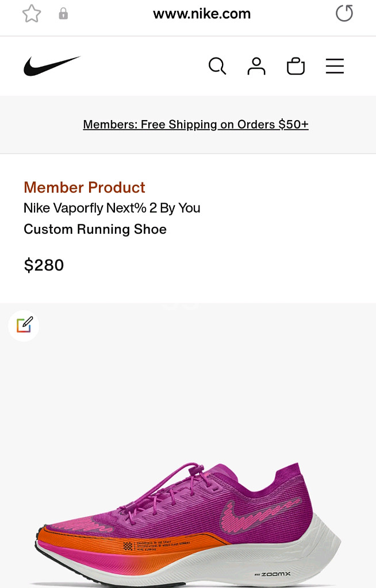Screen dimensions: 376x588
Task: Tap the Custom Running Shoe subtitle
Action: pyautogui.click(x=95, y=229)
